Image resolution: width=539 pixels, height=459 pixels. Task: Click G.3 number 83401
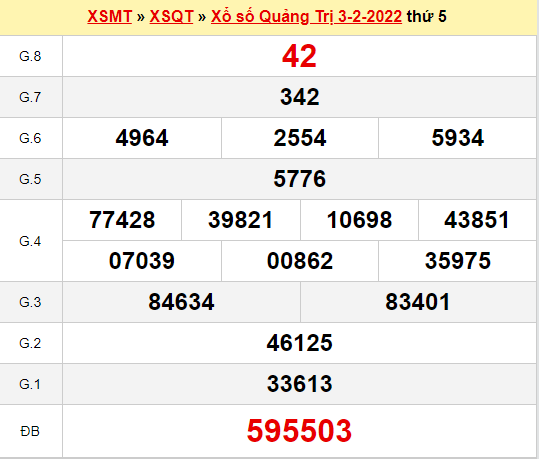[418, 302]
